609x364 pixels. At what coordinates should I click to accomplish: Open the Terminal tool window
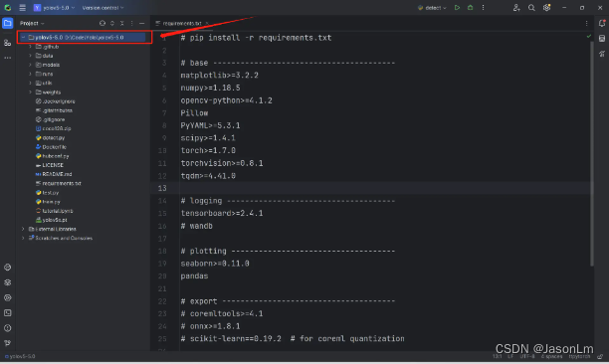[7, 312]
